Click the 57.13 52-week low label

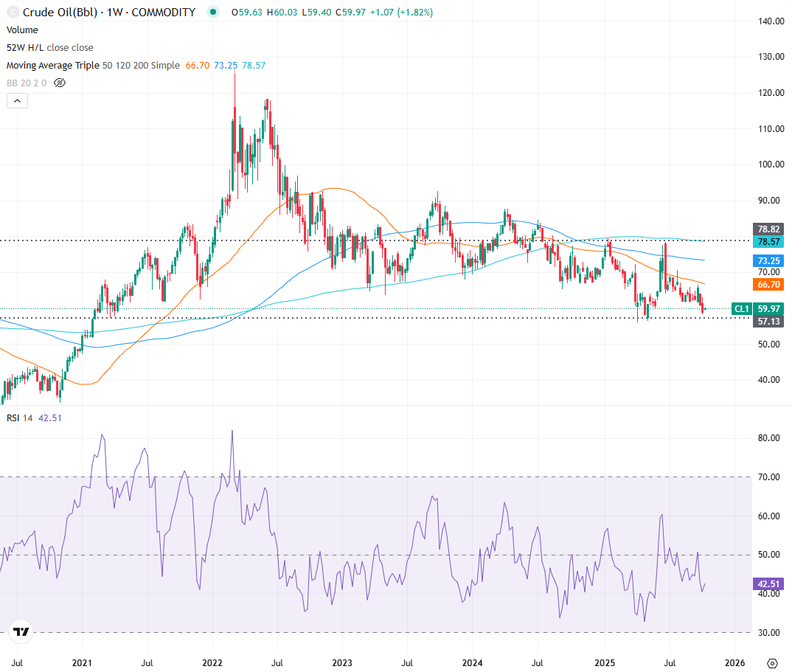point(768,322)
